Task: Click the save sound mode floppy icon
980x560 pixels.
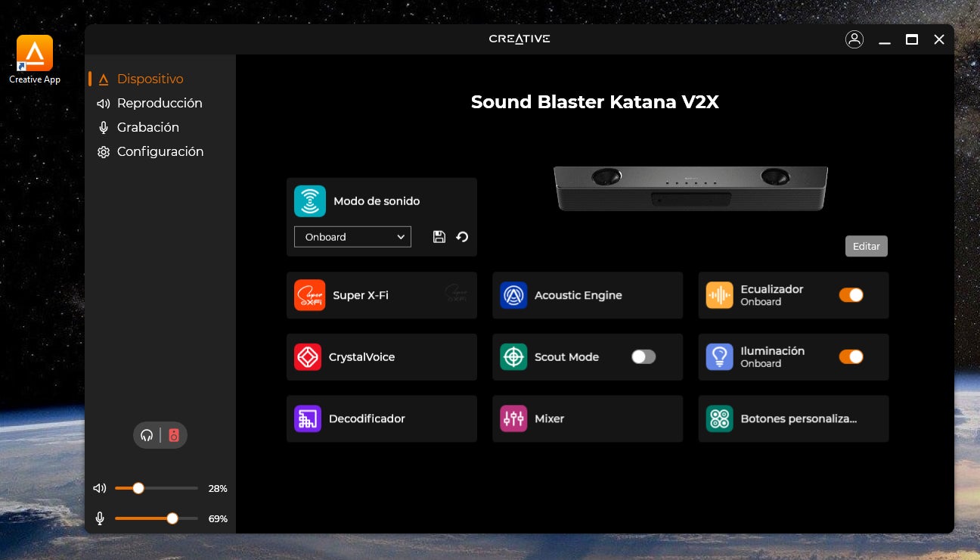Action: 439,237
